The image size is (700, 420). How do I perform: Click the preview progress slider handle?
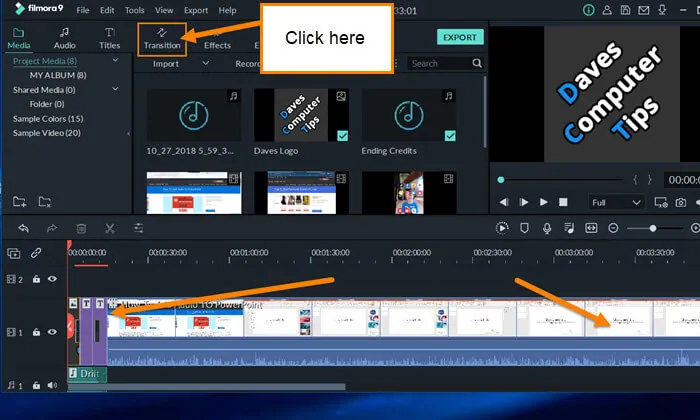pos(501,180)
